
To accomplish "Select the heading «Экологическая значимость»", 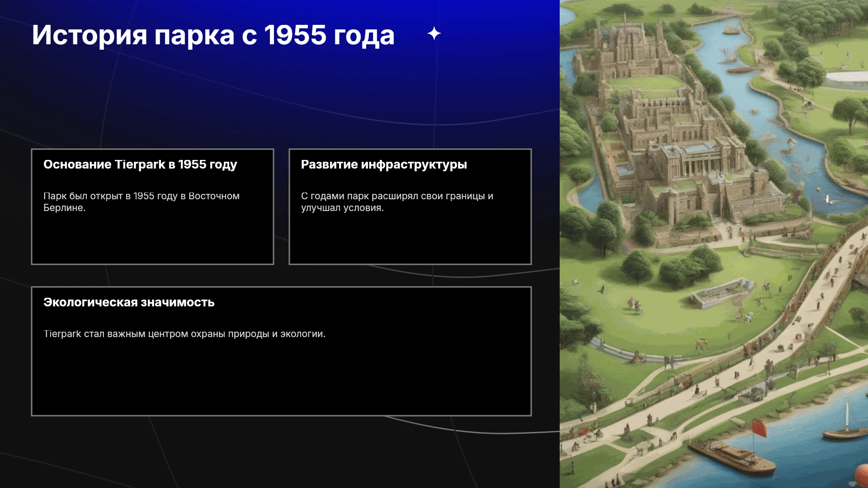I will coord(129,302).
